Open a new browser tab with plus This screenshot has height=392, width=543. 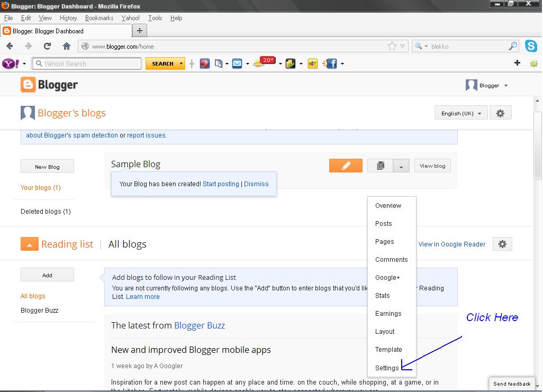pyautogui.click(x=140, y=31)
